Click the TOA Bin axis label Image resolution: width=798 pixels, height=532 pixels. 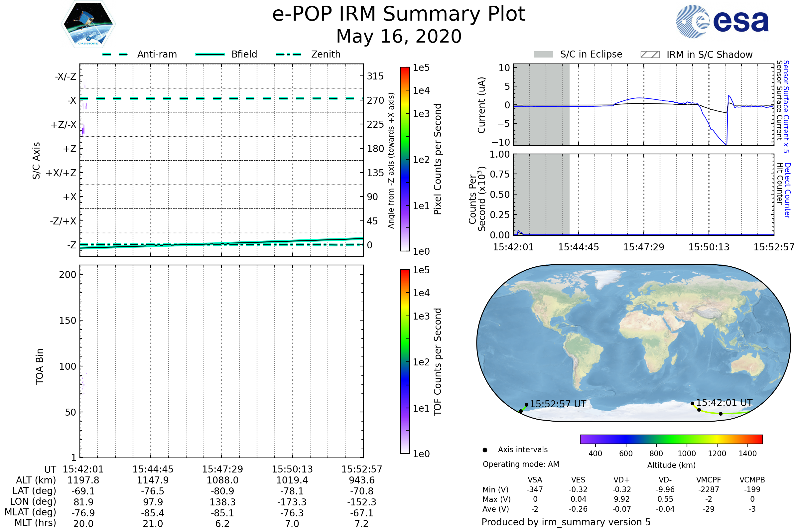point(39,366)
